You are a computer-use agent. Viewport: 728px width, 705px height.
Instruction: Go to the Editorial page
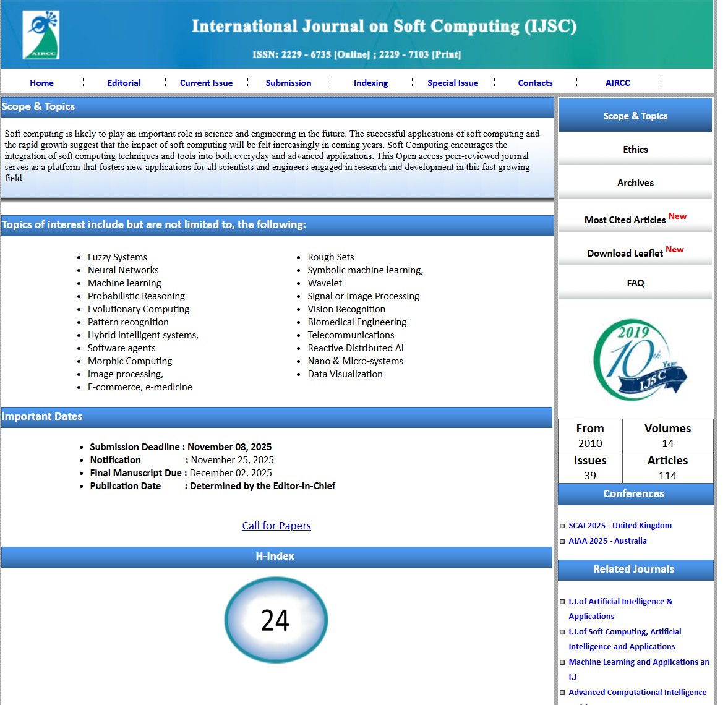pyautogui.click(x=124, y=83)
